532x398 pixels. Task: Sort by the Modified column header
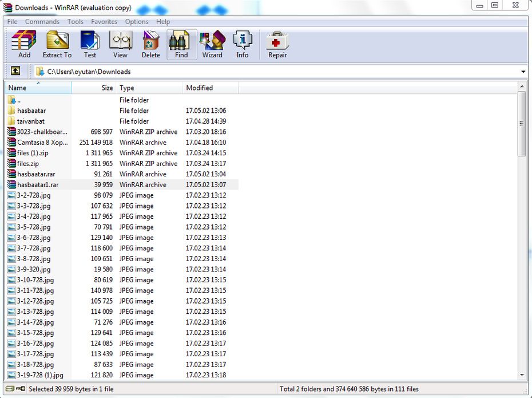tap(198, 87)
